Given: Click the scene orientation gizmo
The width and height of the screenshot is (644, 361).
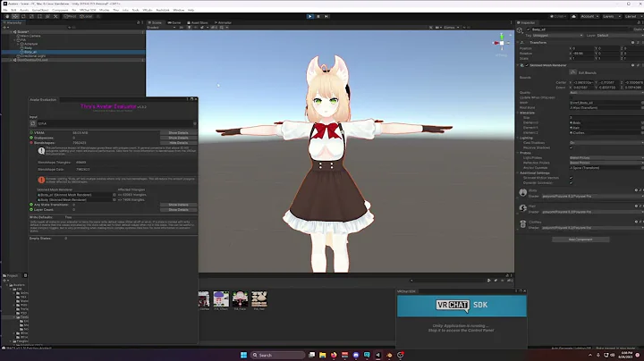Looking at the screenshot, I should pos(502,43).
